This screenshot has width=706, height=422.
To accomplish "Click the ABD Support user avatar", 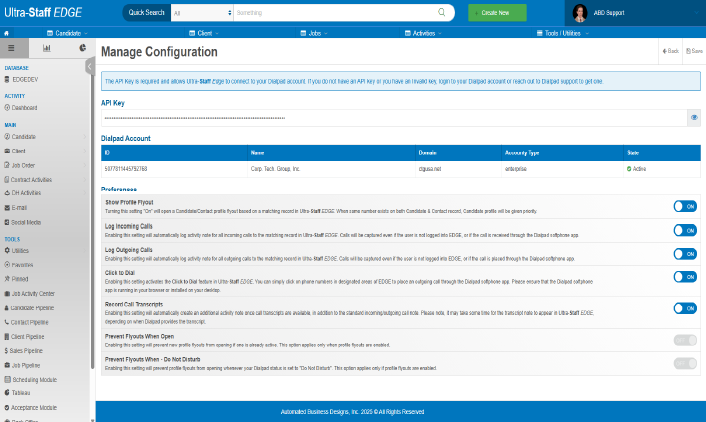I will [580, 13].
